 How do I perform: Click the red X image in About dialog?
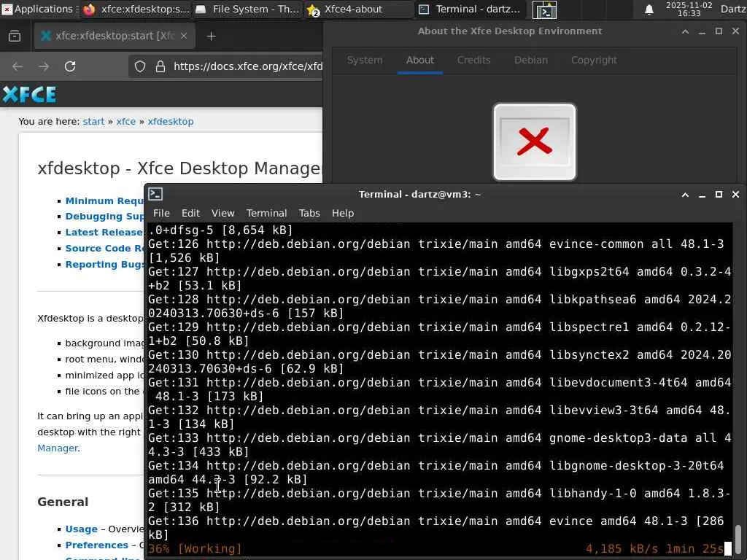point(535,142)
